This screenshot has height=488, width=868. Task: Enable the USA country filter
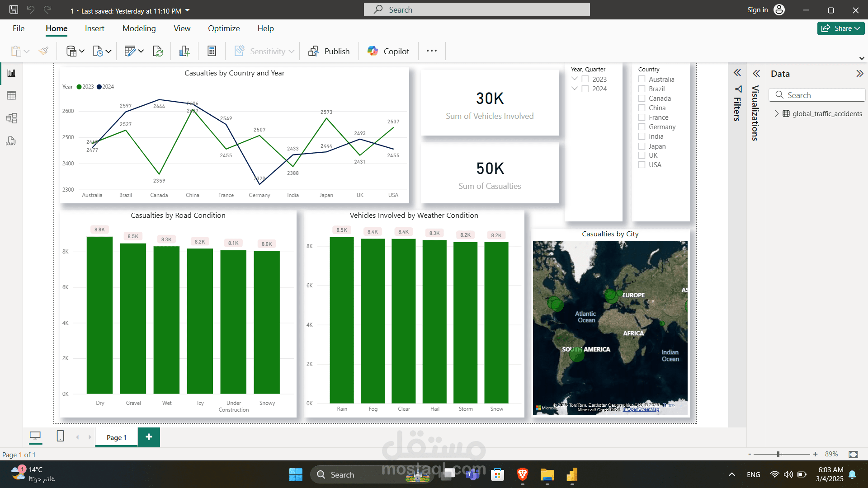[642, 165]
